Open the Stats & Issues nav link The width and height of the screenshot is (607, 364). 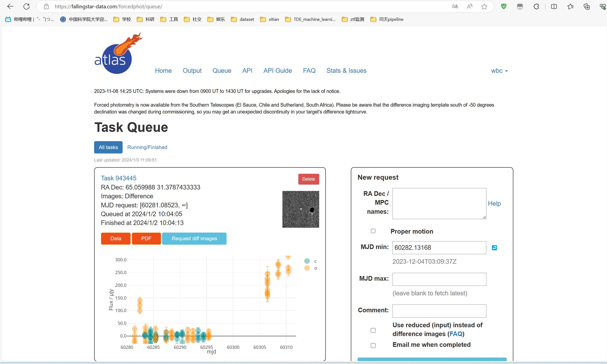tap(346, 71)
